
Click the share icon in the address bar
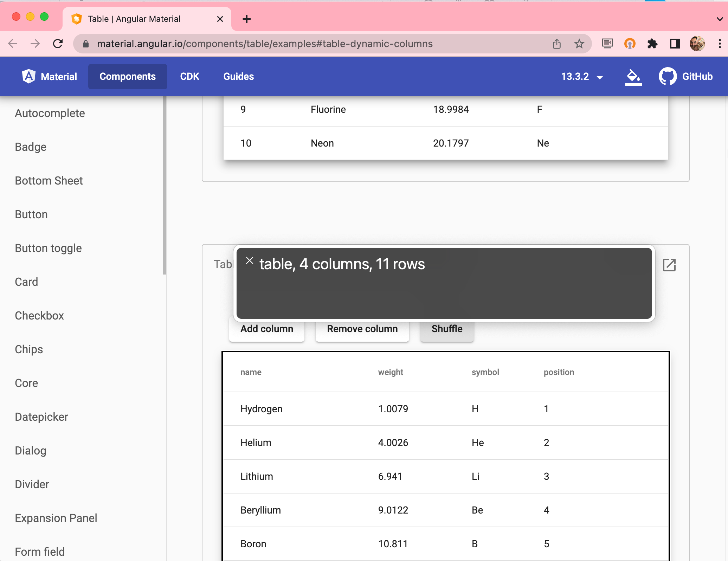coord(556,44)
